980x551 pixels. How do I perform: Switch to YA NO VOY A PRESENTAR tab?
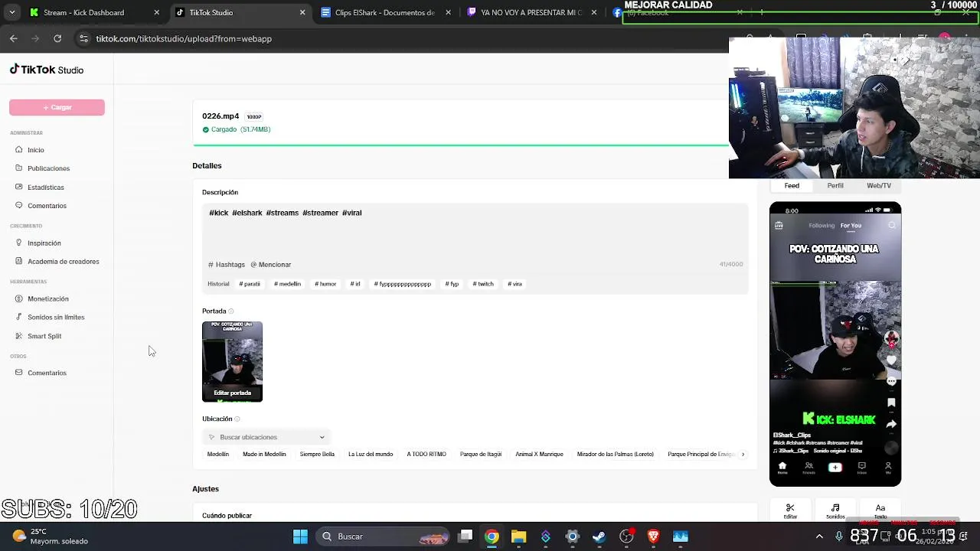[531, 12]
